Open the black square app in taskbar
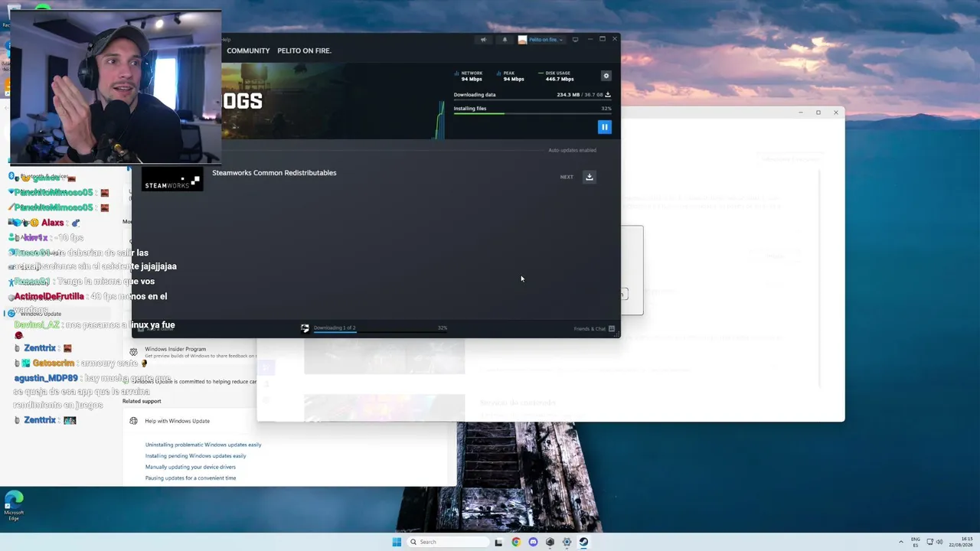The width and height of the screenshot is (980, 551). pyautogui.click(x=498, y=542)
